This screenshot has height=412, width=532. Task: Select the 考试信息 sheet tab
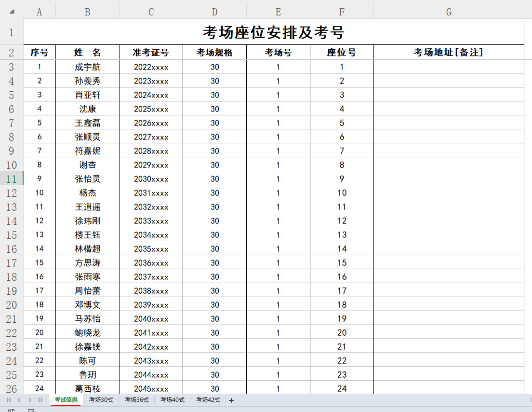66,400
